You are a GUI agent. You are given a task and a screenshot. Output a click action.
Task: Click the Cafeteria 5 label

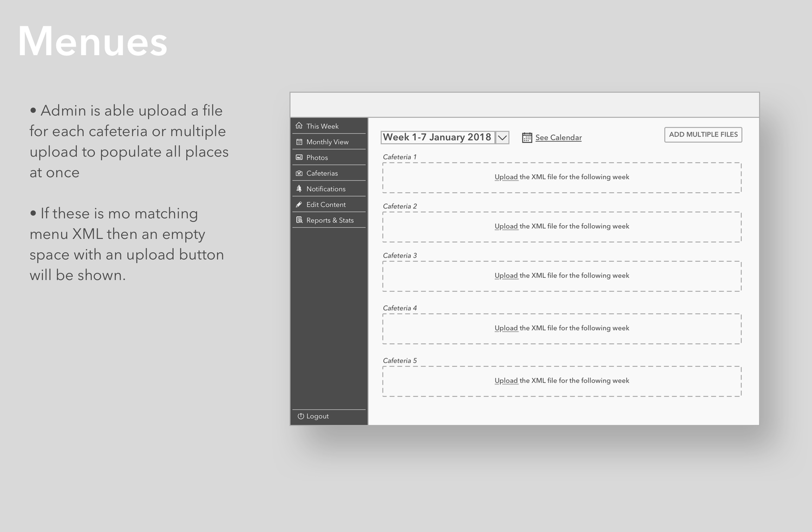(400, 360)
